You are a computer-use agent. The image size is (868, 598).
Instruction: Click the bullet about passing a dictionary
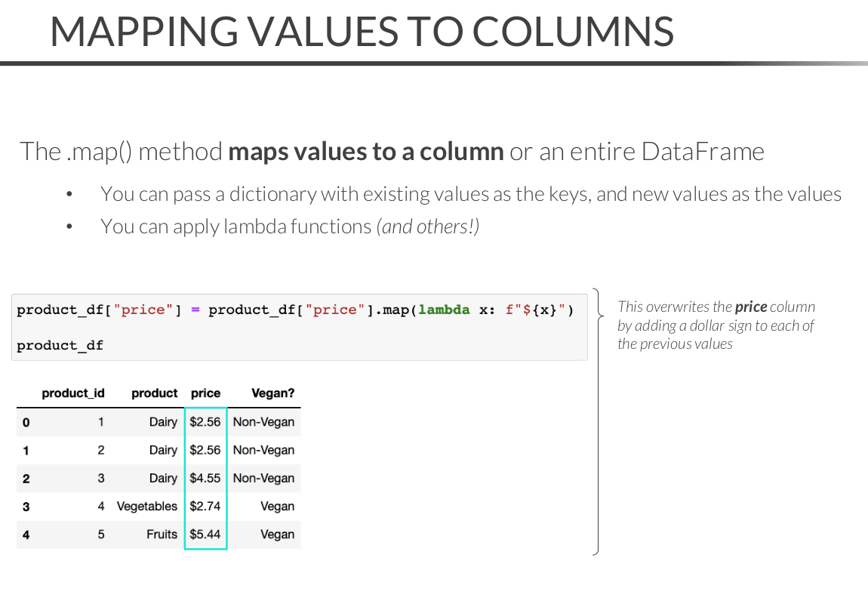(470, 194)
